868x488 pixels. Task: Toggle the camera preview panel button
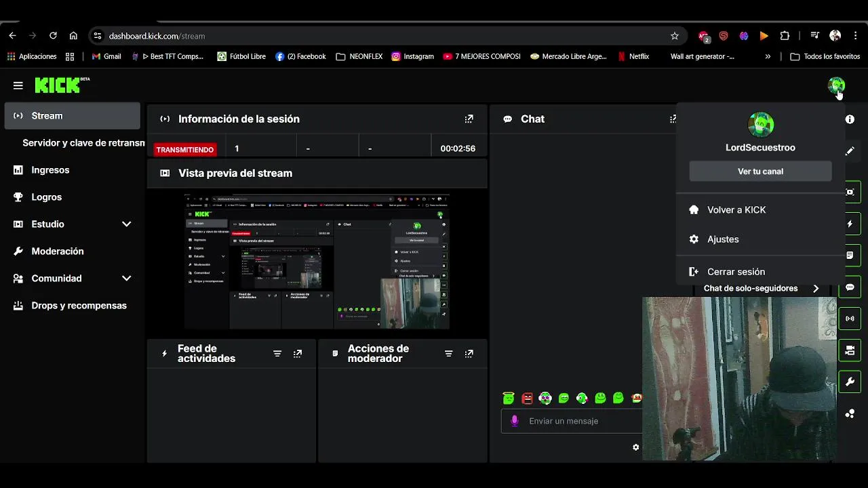[850, 350]
